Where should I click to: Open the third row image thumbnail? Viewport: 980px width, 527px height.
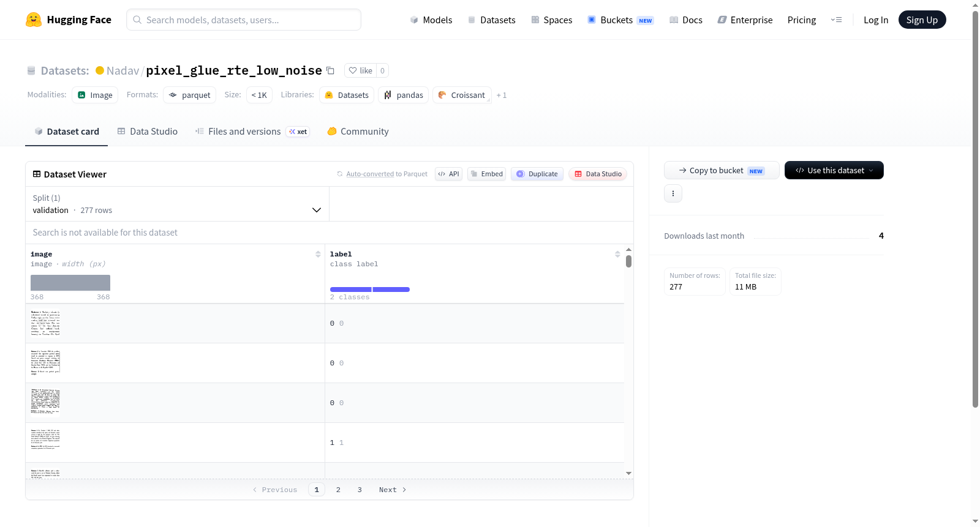pos(45,403)
